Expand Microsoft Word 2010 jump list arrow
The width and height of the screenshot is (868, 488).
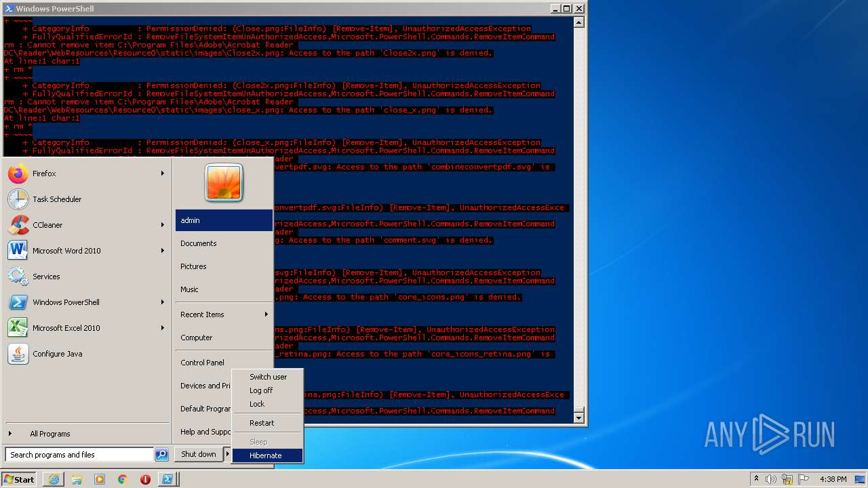click(163, 251)
